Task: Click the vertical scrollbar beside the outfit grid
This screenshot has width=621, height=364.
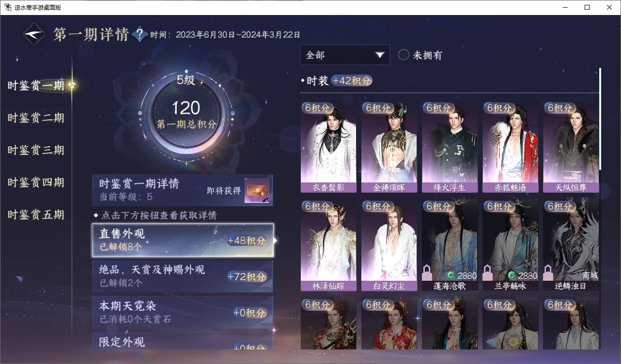Action: [x=600, y=119]
